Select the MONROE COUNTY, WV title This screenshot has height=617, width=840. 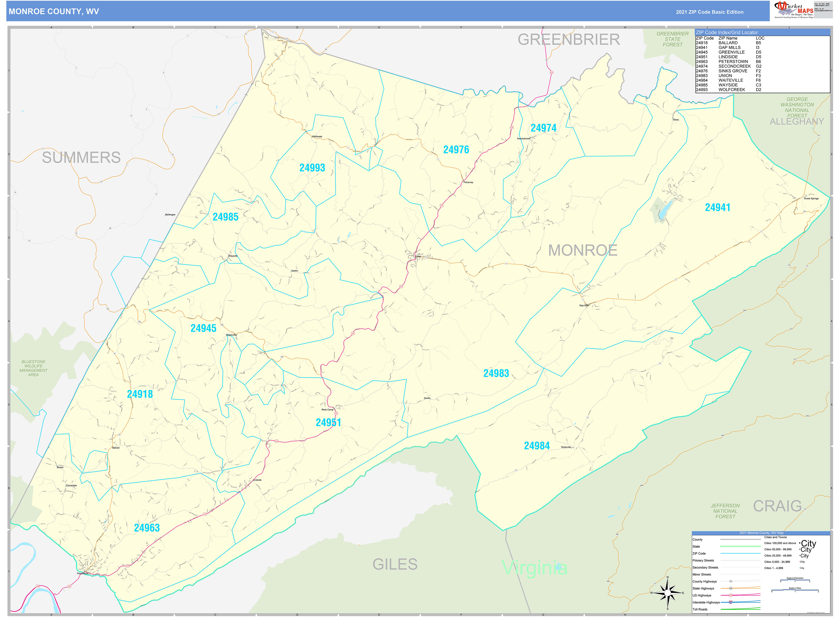pos(54,12)
